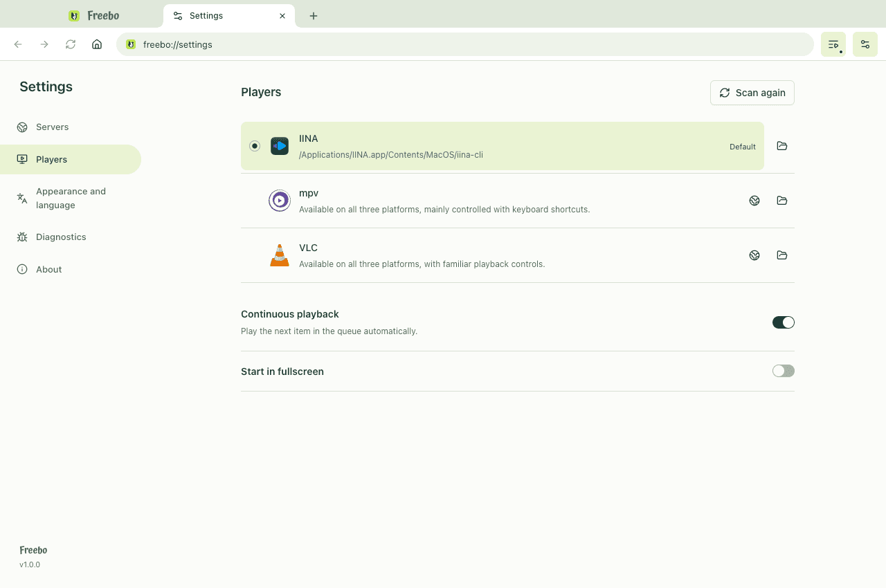Enable the Start in fullscreen toggle
The width and height of the screenshot is (886, 588).
784,371
